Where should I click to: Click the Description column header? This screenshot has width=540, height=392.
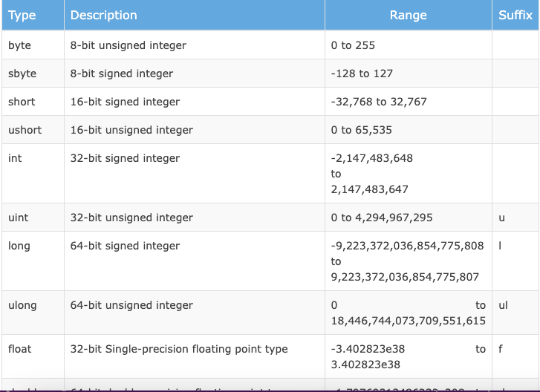coord(103,16)
